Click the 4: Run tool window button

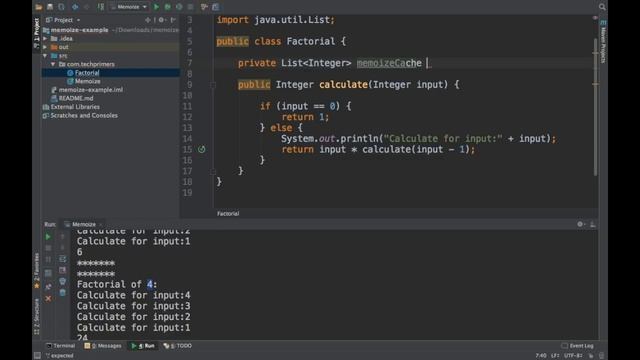pyautogui.click(x=144, y=346)
